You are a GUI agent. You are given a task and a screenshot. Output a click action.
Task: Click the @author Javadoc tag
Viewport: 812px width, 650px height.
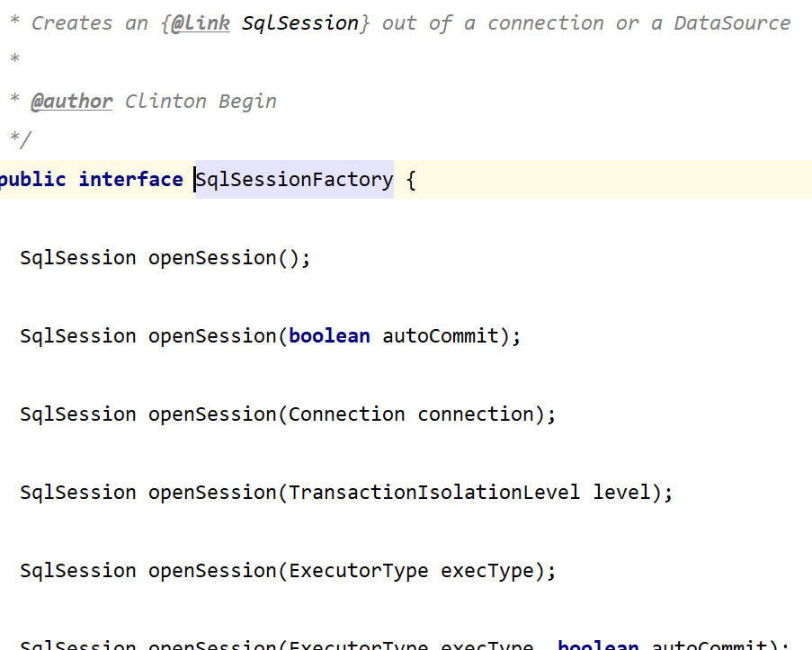click(71, 102)
